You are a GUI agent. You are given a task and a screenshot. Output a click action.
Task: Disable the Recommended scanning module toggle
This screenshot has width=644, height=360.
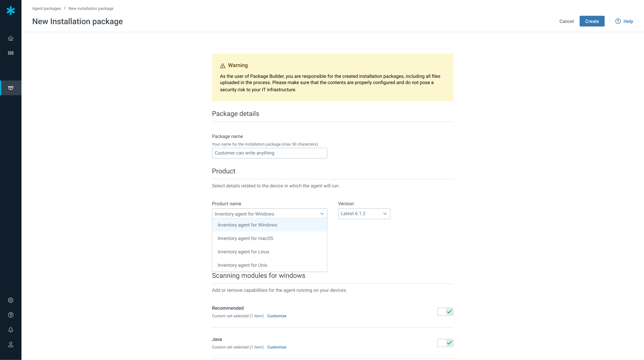pos(445,311)
